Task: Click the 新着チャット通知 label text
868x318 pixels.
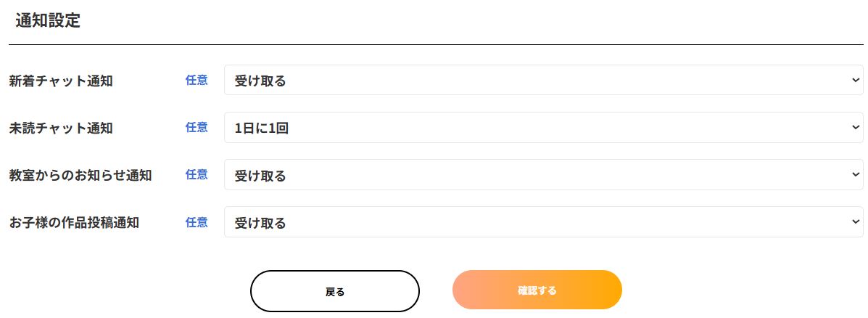Action: [61, 81]
